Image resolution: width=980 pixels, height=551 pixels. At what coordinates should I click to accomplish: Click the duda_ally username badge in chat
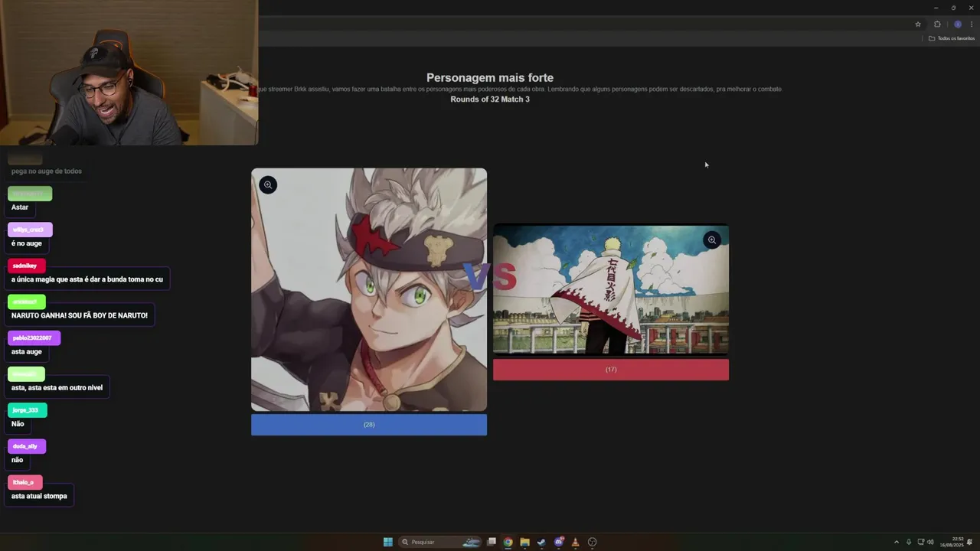(27, 446)
